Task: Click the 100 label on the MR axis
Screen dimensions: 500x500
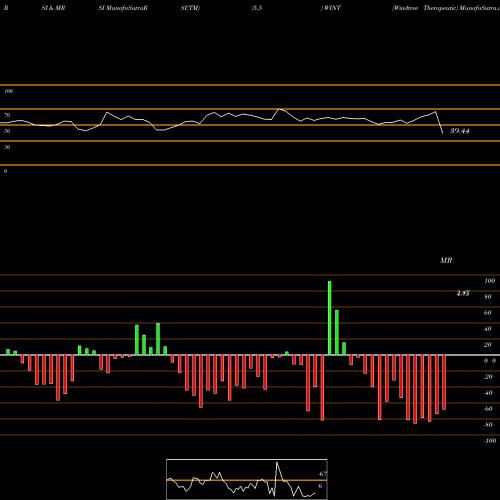Action: [489, 281]
